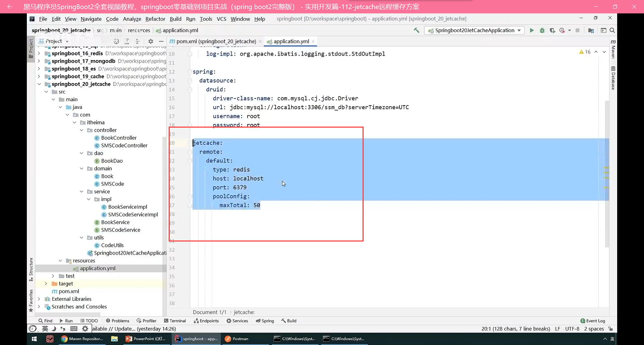This screenshot has height=345, width=644.
Task: Click the editor vertical scrollbar
Action: pyautogui.click(x=607, y=174)
